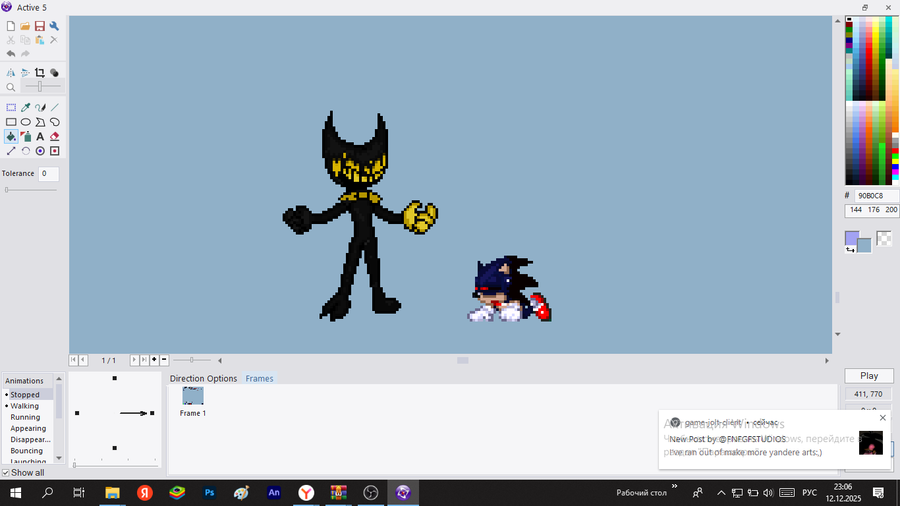Screen dimensions: 900x506
Task: Select the Color picker eyedropper tool
Action: coord(25,107)
